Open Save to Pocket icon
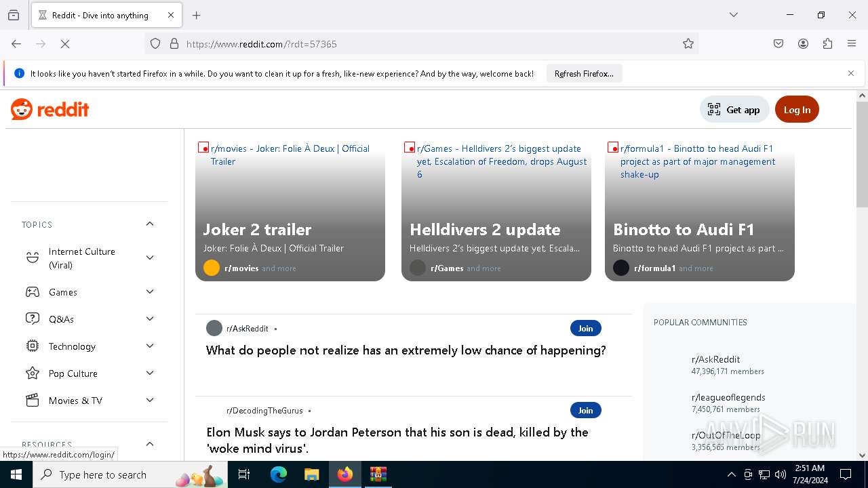Image resolution: width=868 pixels, height=488 pixels. tap(778, 43)
